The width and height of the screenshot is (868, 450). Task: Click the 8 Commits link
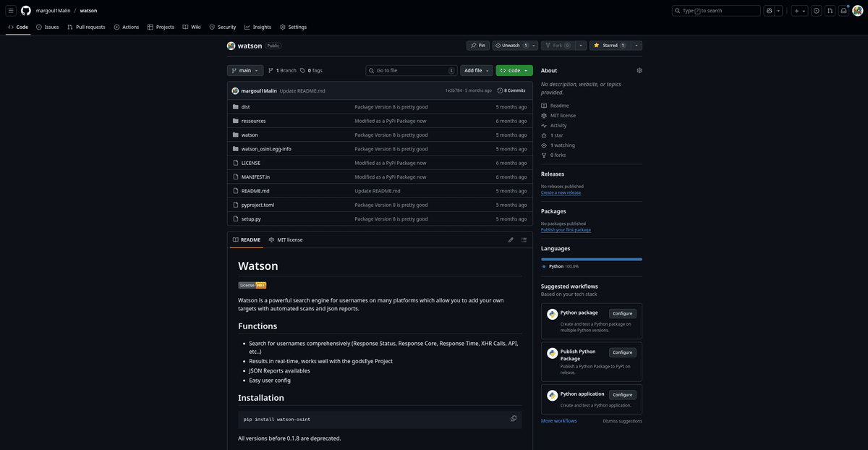click(512, 90)
